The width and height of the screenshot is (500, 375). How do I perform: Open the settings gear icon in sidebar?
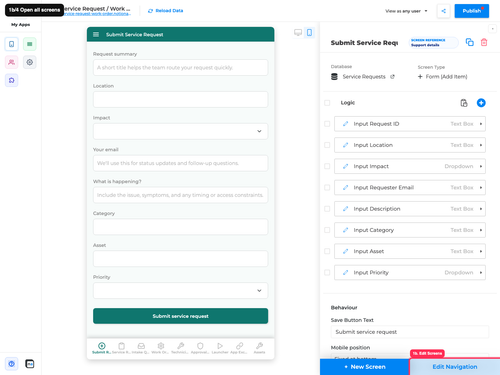pos(30,62)
